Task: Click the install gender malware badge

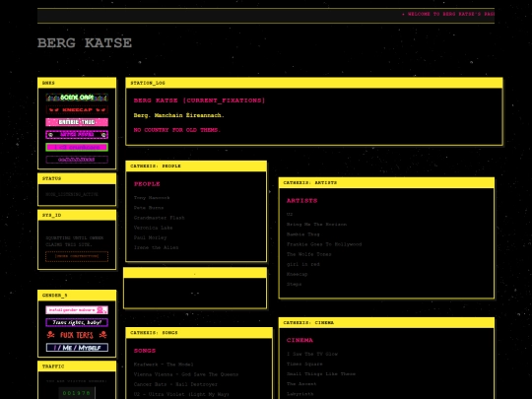Action: point(77,310)
